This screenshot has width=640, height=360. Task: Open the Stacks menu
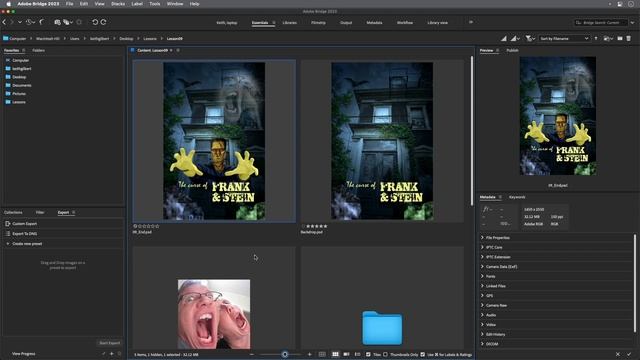pyautogui.click(x=118, y=4)
